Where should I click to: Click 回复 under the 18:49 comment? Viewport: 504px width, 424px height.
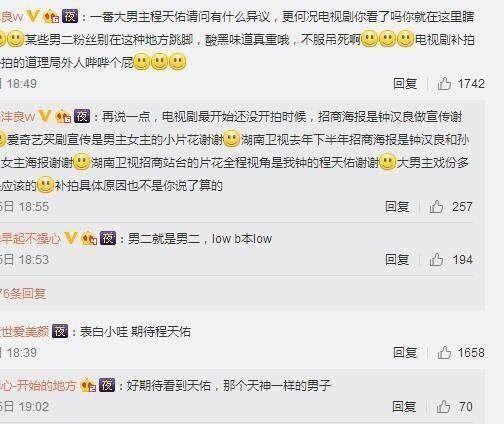point(405,84)
